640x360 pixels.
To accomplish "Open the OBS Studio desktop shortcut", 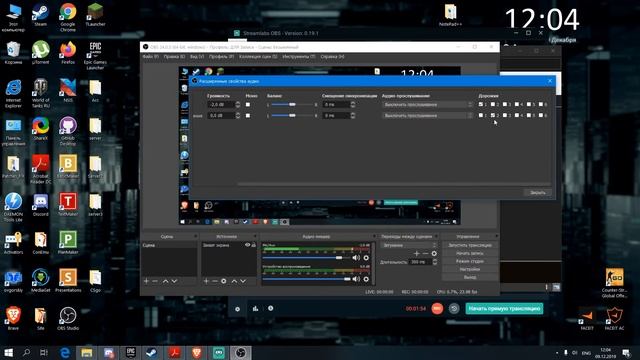I will [68, 319].
